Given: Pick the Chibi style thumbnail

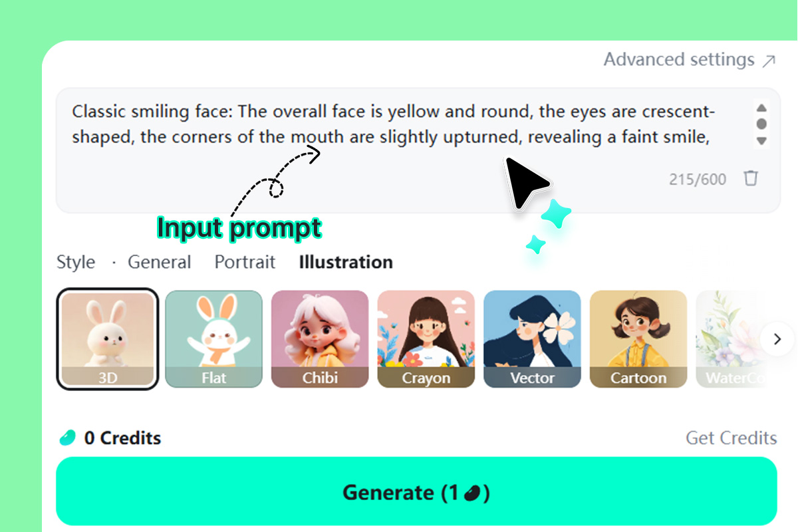Looking at the screenshot, I should [x=320, y=339].
